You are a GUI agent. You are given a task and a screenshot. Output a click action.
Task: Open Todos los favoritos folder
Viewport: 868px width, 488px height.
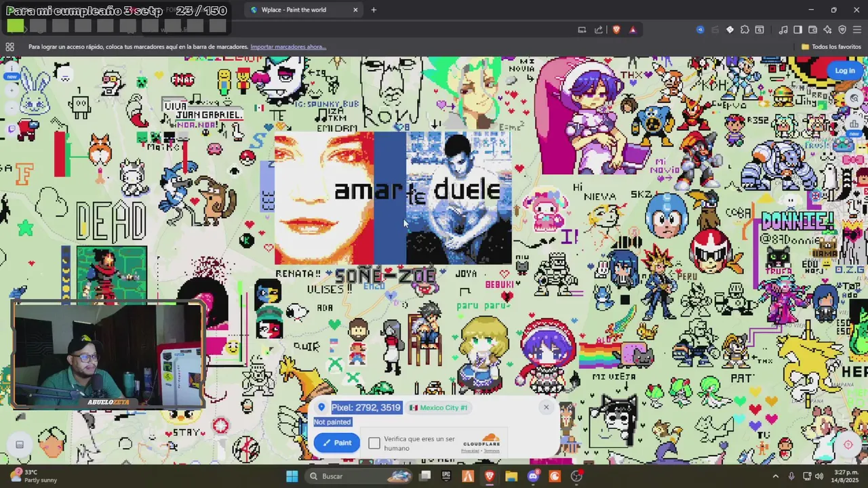tap(831, 47)
